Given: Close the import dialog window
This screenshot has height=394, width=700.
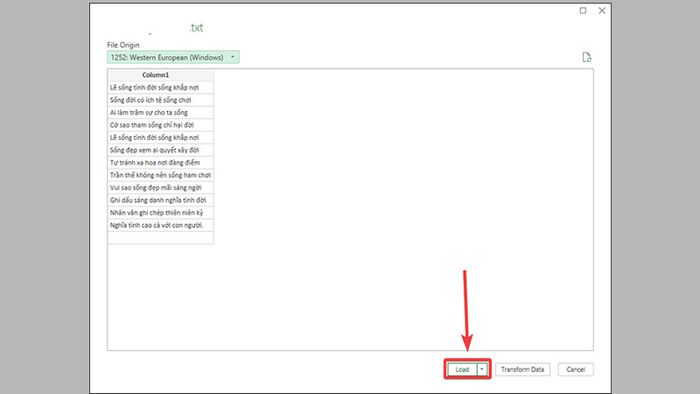Looking at the screenshot, I should [602, 10].
